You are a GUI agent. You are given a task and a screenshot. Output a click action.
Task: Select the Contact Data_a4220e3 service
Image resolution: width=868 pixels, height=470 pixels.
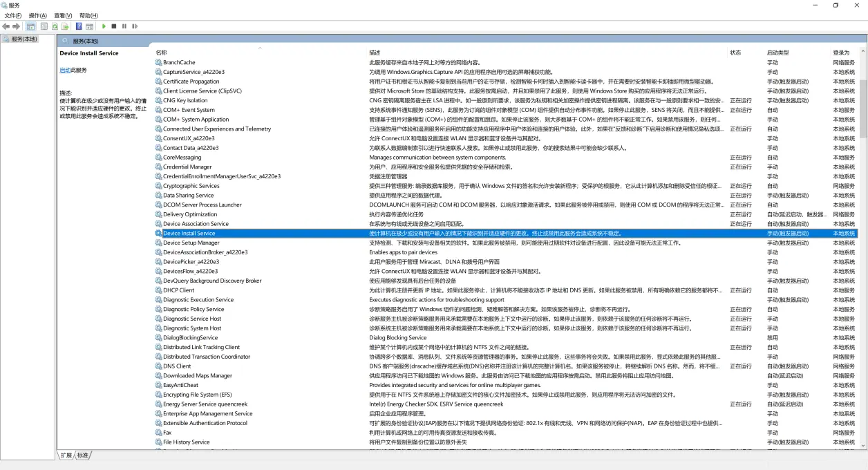[x=191, y=148]
